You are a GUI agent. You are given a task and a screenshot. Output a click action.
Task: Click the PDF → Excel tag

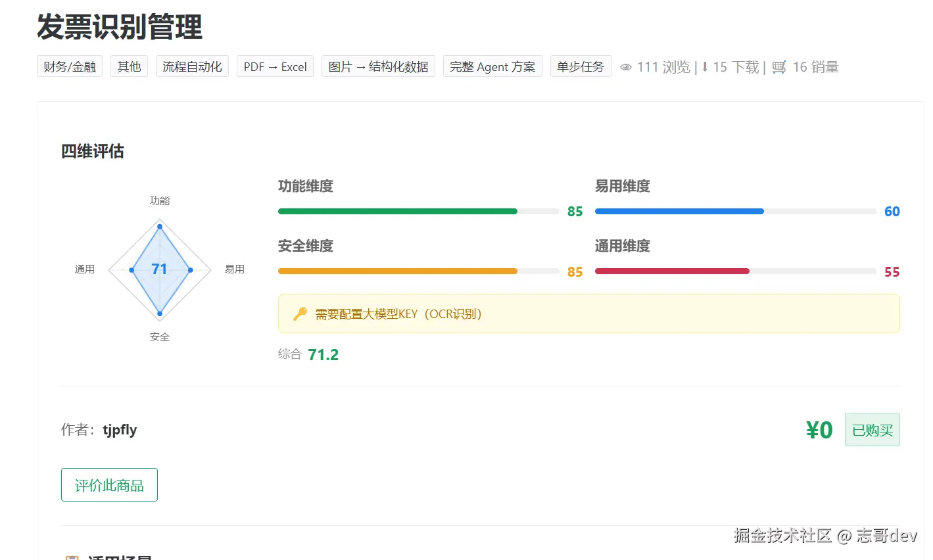275,66
